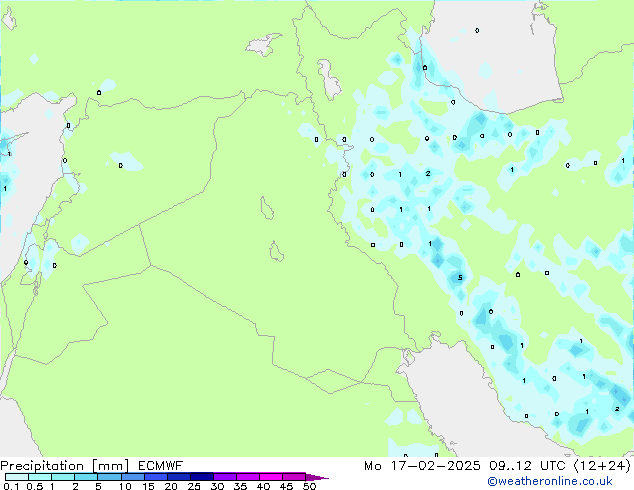Click the 0.1–0.5 mm legend swatch
Screen dimensions: 634x490
(17, 477)
